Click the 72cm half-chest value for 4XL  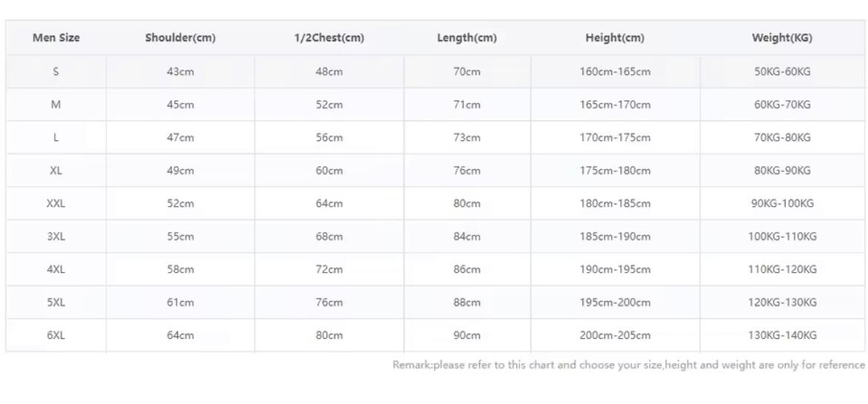pyautogui.click(x=329, y=270)
